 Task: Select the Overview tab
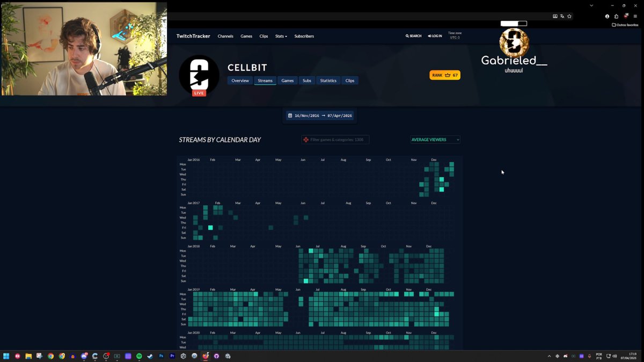click(x=240, y=81)
